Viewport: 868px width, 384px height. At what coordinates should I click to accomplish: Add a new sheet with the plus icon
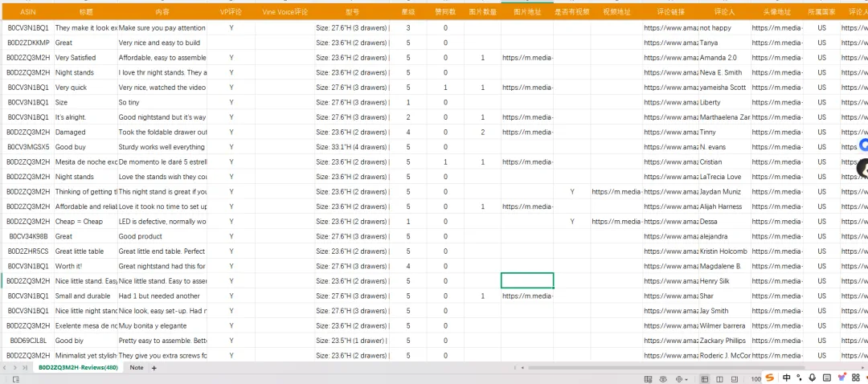point(154,368)
